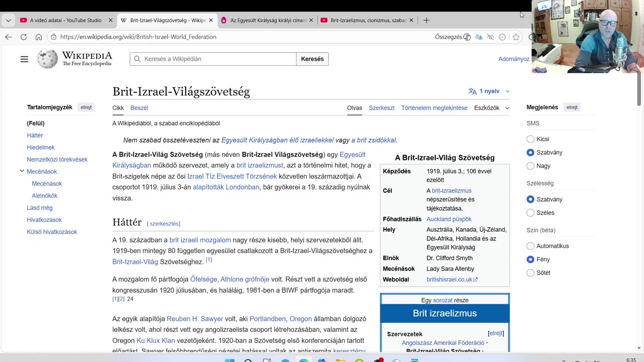This screenshot has height=362, width=644.
Task: Jump to Alelnökök subsection in contents
Action: [x=45, y=196]
